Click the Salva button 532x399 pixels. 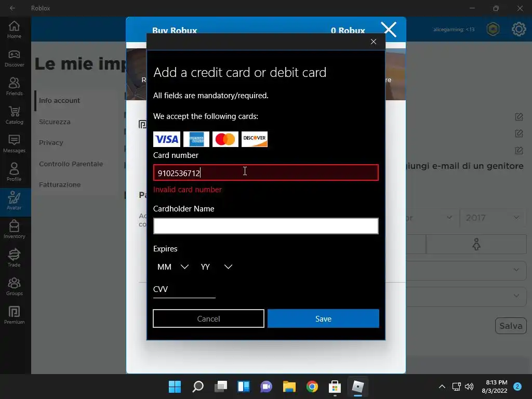click(x=511, y=326)
